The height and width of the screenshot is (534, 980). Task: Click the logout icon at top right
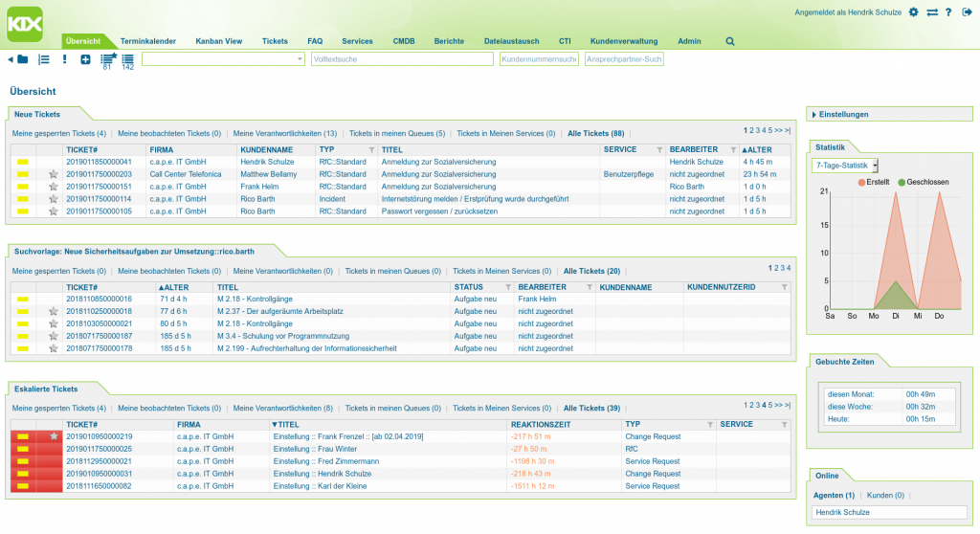[x=963, y=12]
